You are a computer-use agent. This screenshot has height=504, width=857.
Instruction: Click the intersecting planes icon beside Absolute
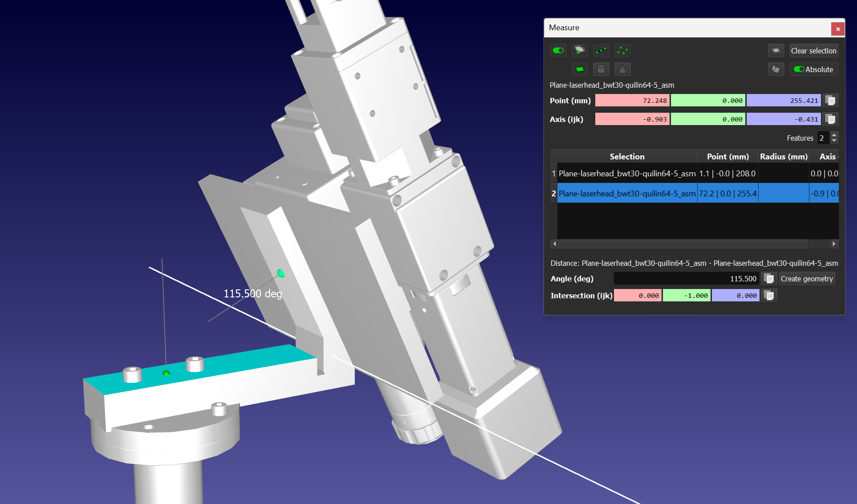776,69
